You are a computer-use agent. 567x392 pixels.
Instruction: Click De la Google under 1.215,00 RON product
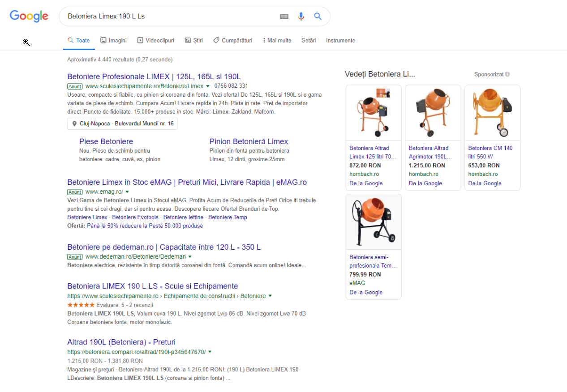tap(425, 183)
